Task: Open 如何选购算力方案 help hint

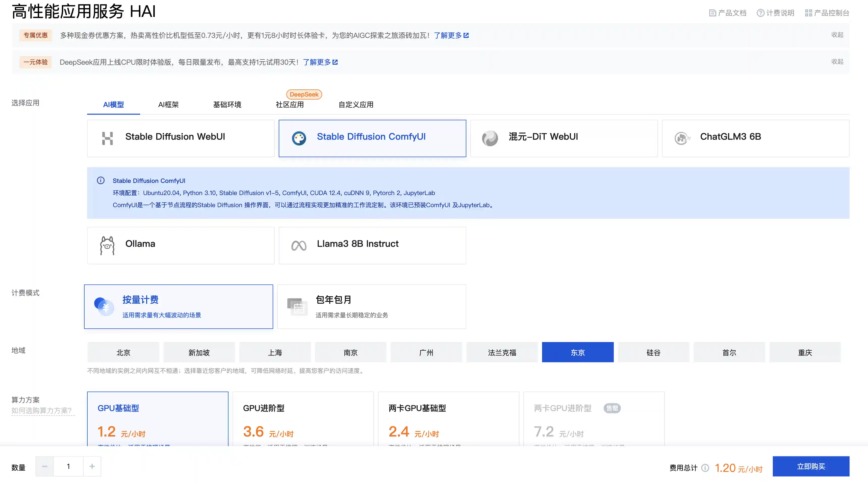Action: (41, 410)
